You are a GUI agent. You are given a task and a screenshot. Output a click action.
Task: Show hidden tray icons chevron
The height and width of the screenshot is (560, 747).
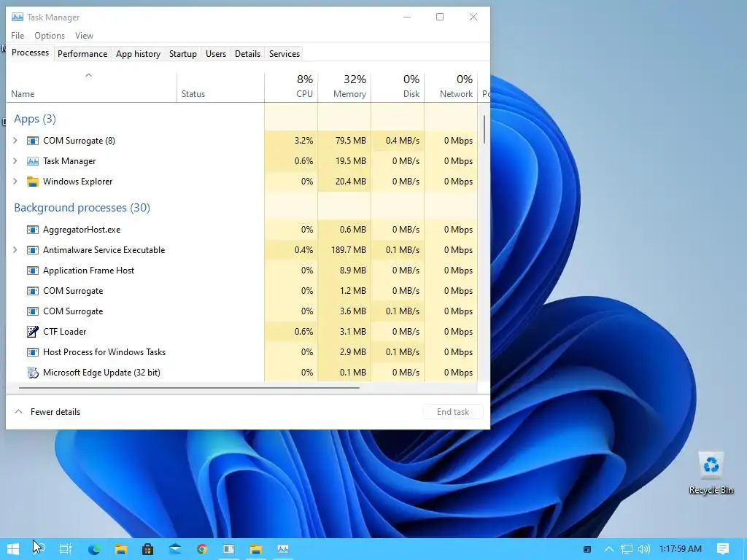(x=609, y=549)
